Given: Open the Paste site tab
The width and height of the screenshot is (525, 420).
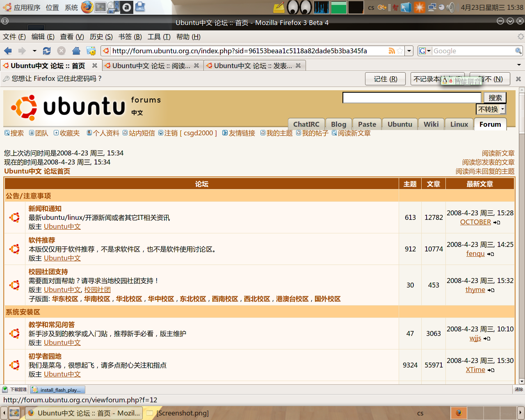Looking at the screenshot, I should pyautogui.click(x=367, y=124).
